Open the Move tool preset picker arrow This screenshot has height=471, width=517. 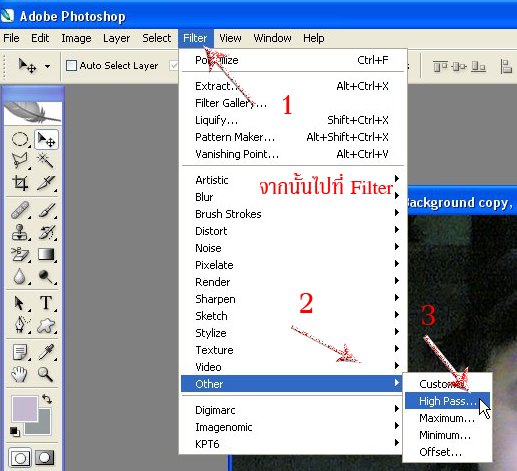48,66
